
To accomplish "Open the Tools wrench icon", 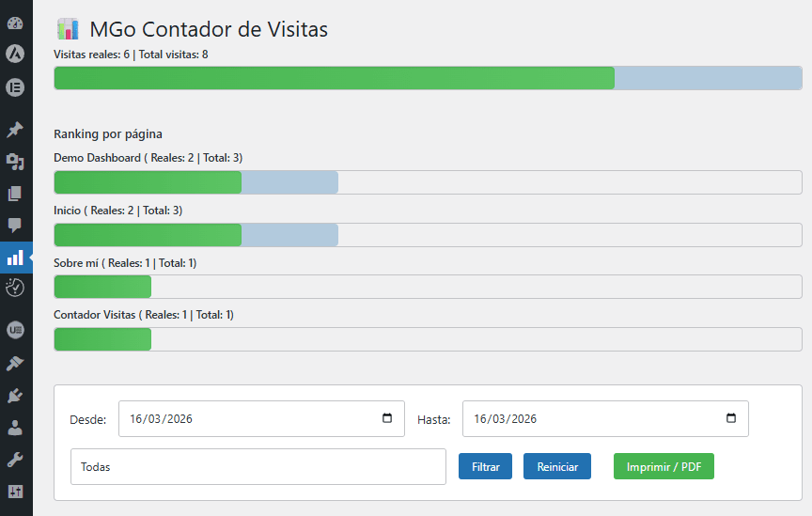I will pos(15,460).
